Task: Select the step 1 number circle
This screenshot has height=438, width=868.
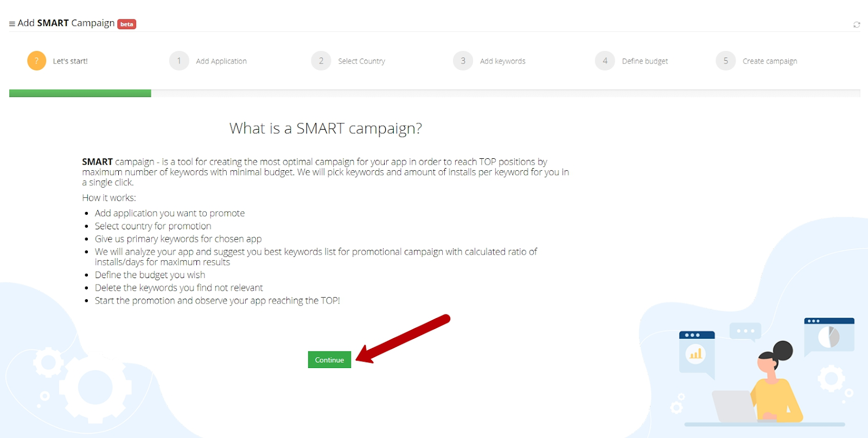Action: point(179,61)
